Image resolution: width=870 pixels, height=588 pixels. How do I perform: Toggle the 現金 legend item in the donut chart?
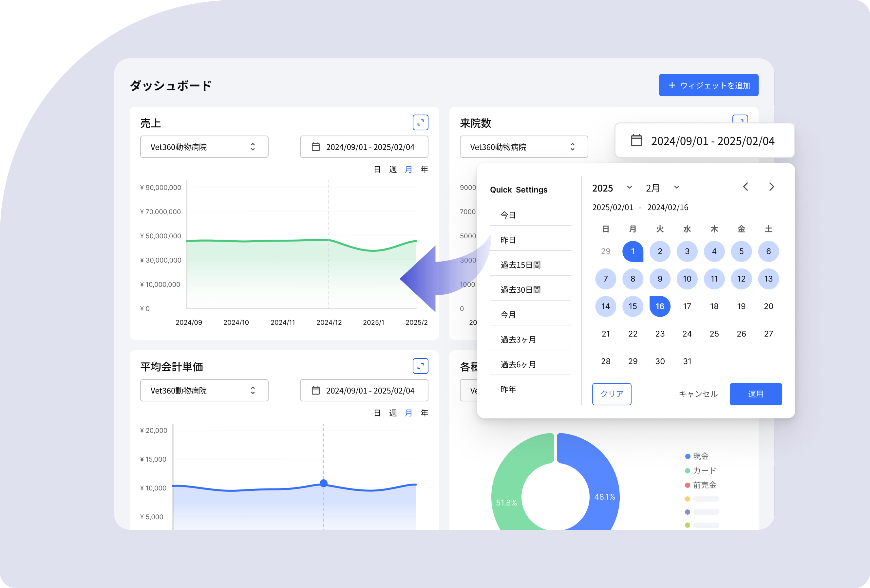pyautogui.click(x=697, y=456)
